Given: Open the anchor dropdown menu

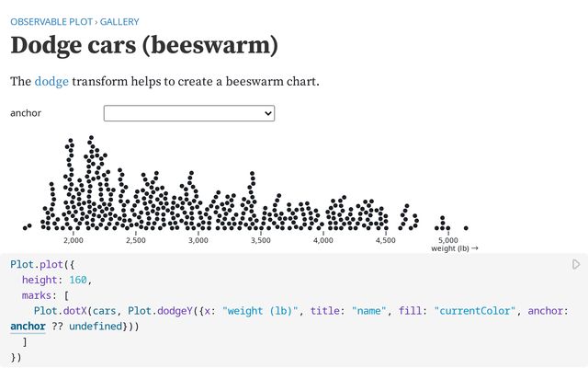Looking at the screenshot, I should [189, 113].
